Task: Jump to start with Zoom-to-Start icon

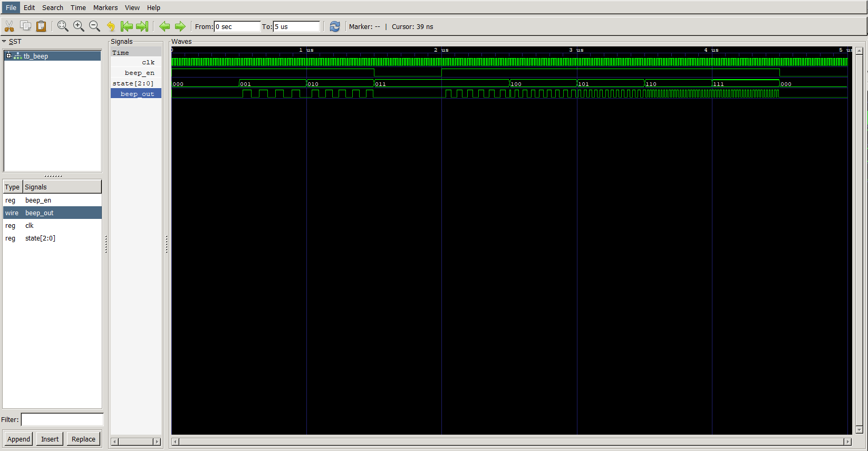Action: click(x=127, y=26)
